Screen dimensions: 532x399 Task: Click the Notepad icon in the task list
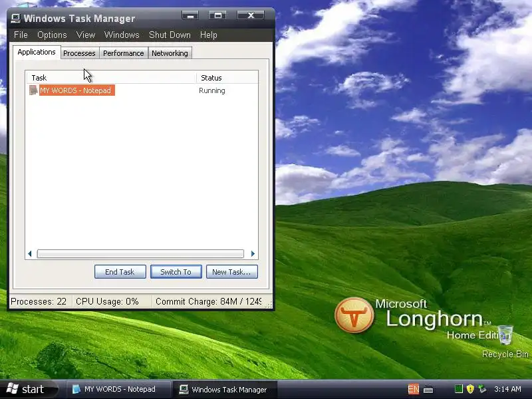[33, 90]
